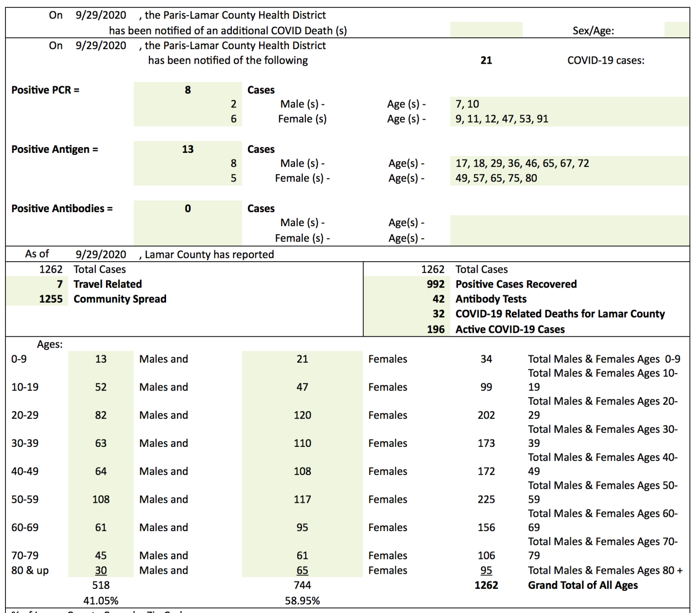Screen dimensions: 700x613
Task: Select antigen female ages '49, 57, 65, 75, 80'
Action: point(569,178)
